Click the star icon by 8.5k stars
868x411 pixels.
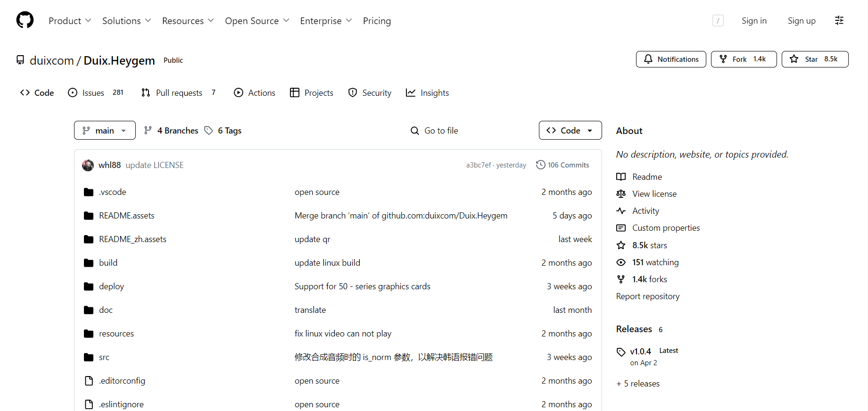(621, 245)
